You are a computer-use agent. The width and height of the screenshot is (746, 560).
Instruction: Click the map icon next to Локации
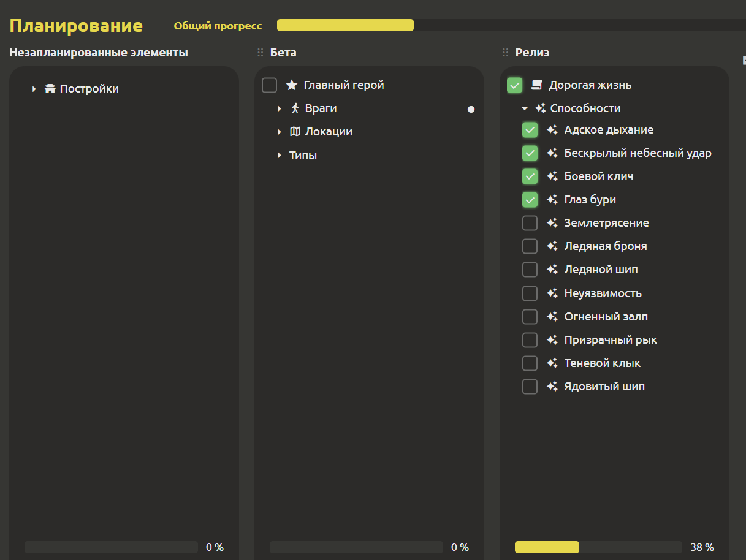tap(295, 132)
